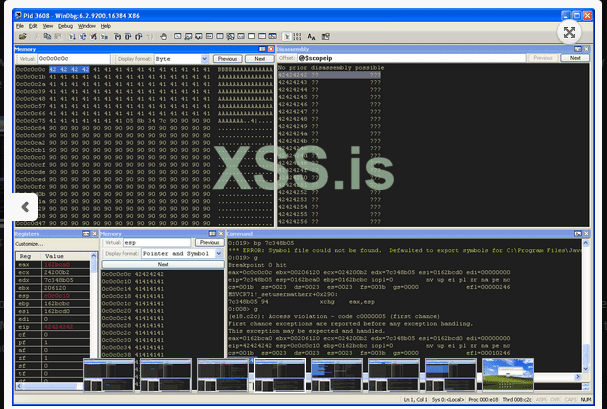
Task: Open the Locals window toolbar icon
Action: click(x=199, y=36)
